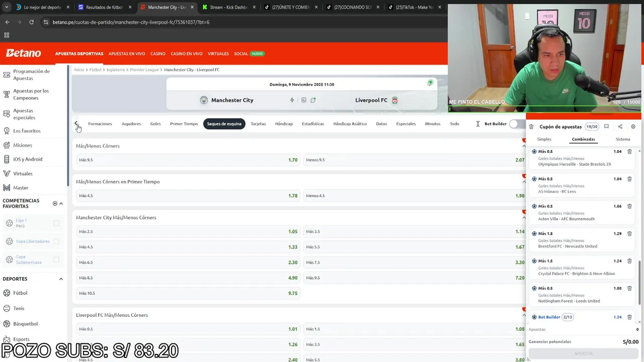644x362 pixels.
Task: Switch to the Stream - Kick Dashboard browser tab
Action: tap(229, 7)
